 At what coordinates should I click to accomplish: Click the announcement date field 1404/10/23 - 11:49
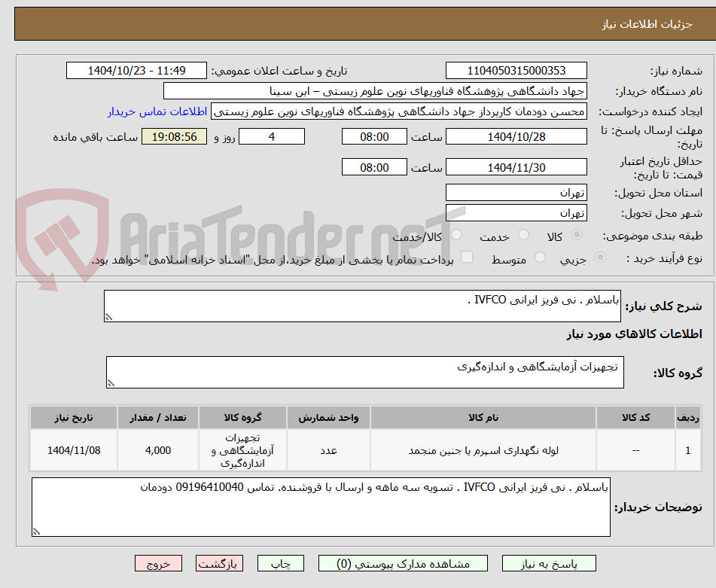pyautogui.click(x=136, y=71)
